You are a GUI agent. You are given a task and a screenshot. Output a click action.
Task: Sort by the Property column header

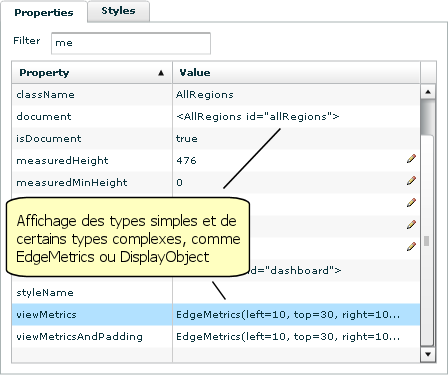[x=92, y=72]
